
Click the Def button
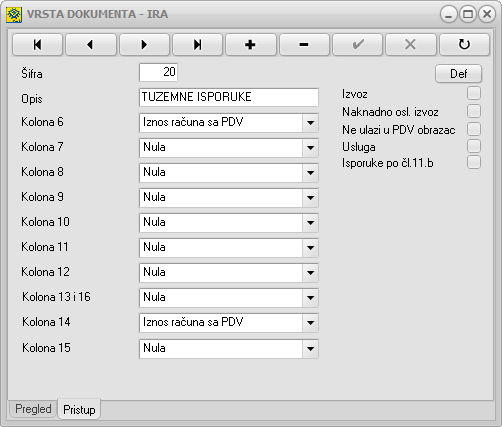pos(458,74)
